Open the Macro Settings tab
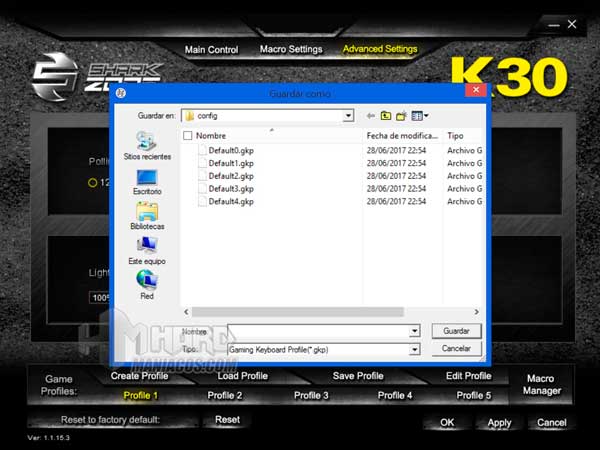Image resolution: width=600 pixels, height=450 pixels. 291,49
